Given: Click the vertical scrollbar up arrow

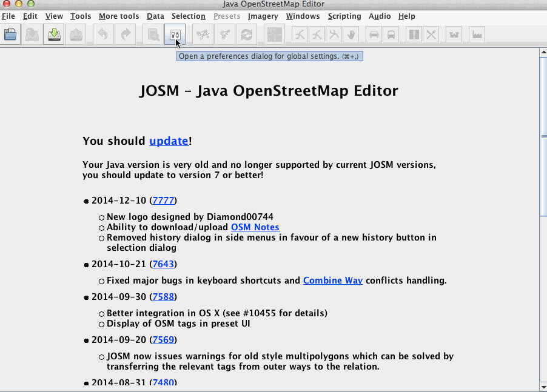Looking at the screenshot, I should [543, 52].
